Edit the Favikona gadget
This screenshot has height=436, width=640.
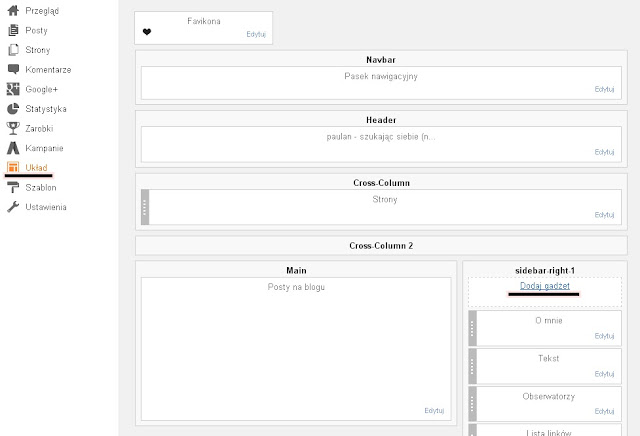point(256,34)
